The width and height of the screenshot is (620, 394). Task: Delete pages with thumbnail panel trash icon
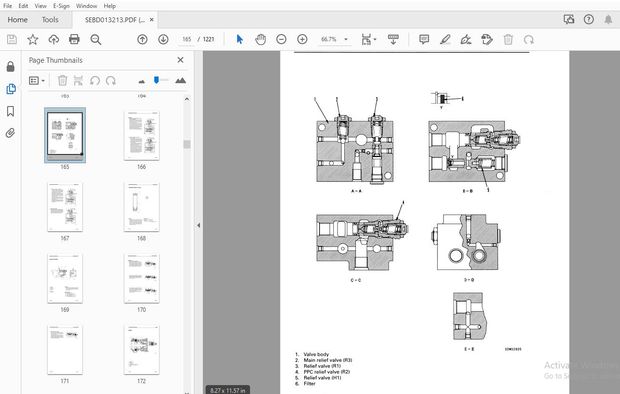click(x=62, y=81)
